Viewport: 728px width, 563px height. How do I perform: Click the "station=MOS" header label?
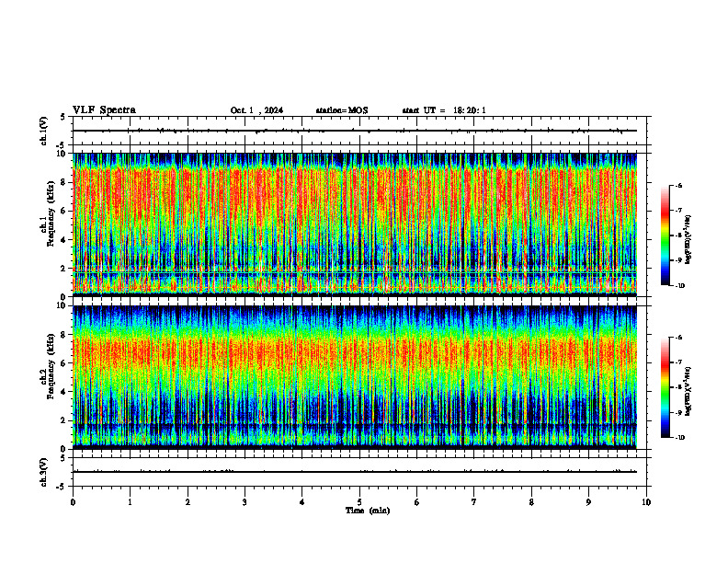pos(342,110)
